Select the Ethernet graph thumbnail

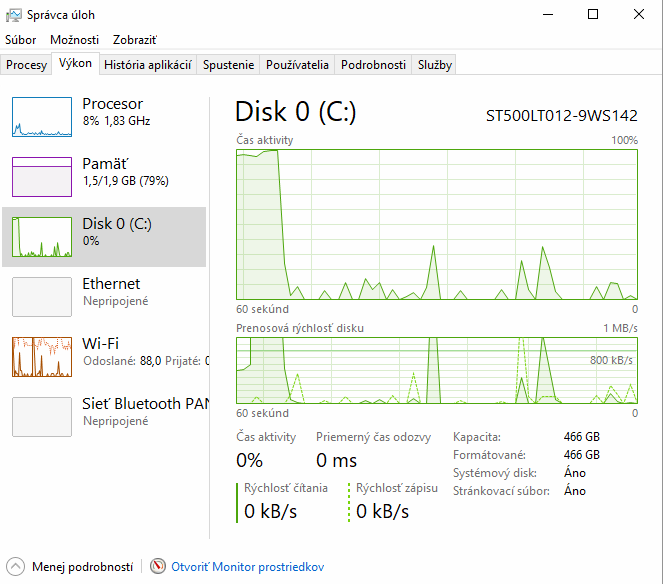(x=42, y=297)
